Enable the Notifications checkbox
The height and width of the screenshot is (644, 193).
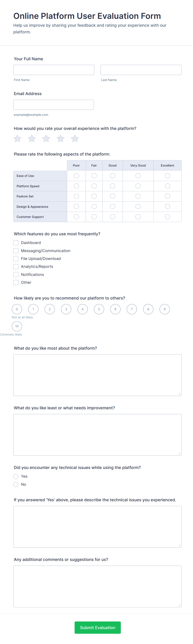coord(16,274)
